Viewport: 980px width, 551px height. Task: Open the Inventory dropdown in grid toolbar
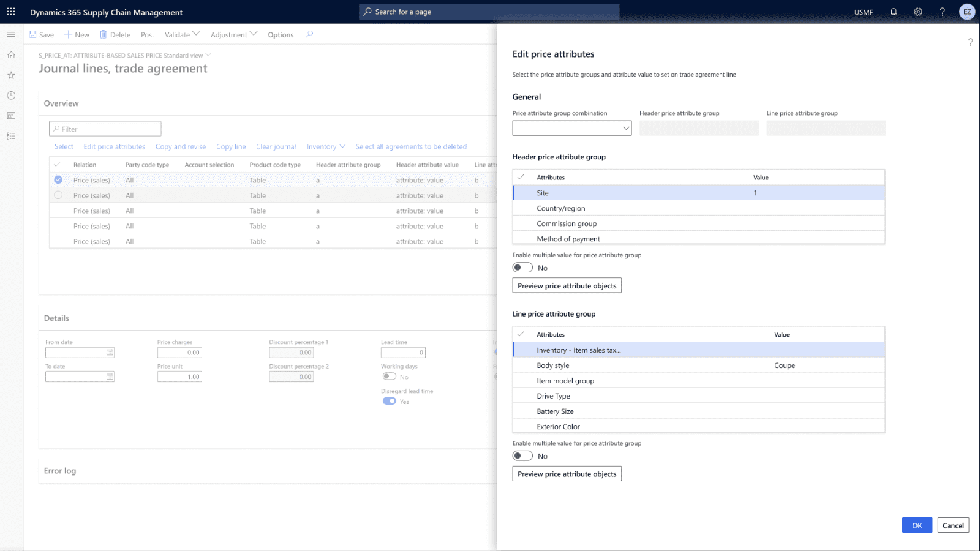pos(326,147)
